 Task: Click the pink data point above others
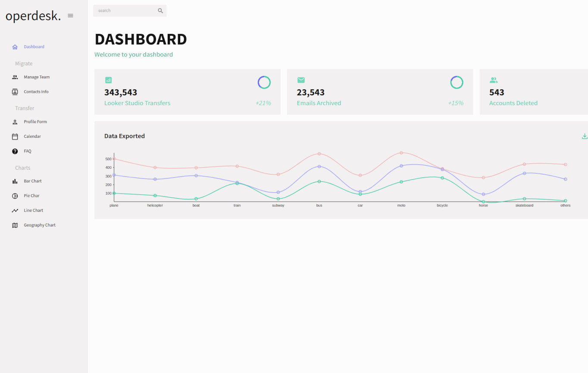[566, 165]
